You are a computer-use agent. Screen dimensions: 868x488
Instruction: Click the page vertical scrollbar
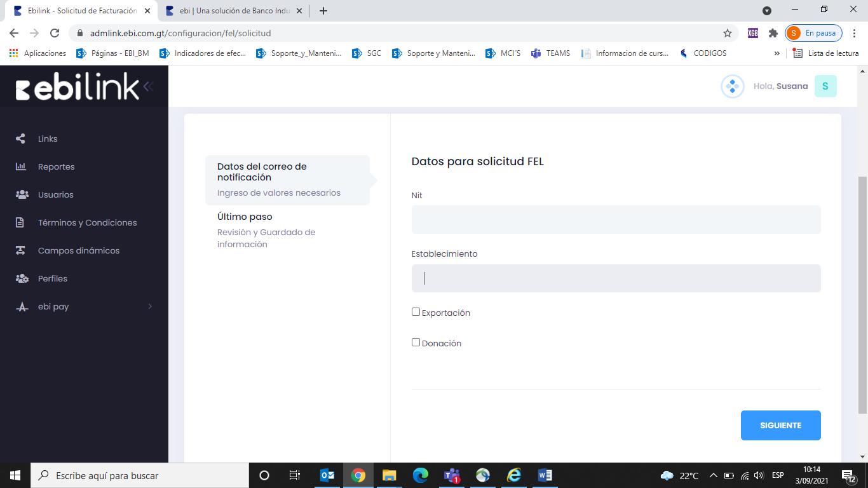coord(862,295)
